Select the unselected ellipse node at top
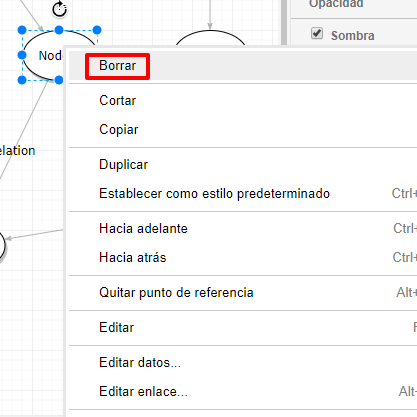 point(210,37)
